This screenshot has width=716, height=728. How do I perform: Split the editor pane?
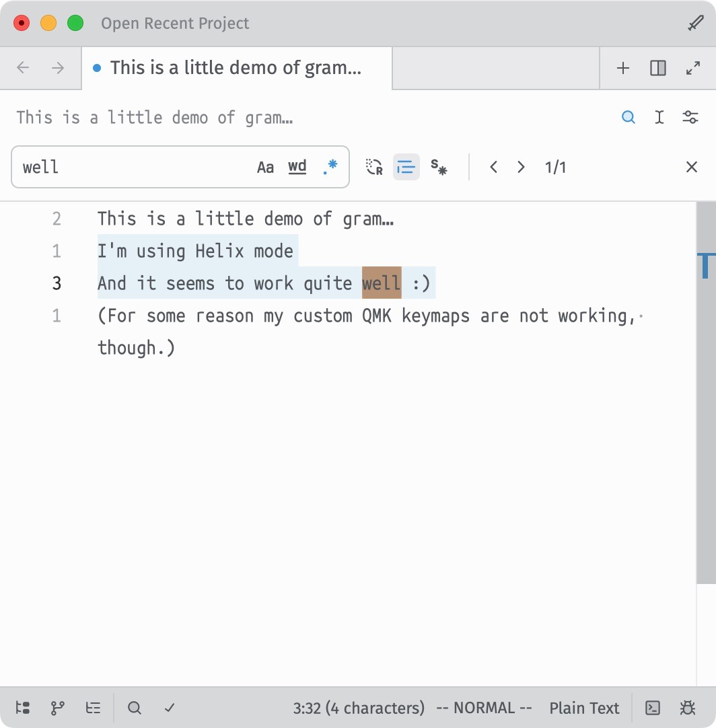pyautogui.click(x=658, y=68)
